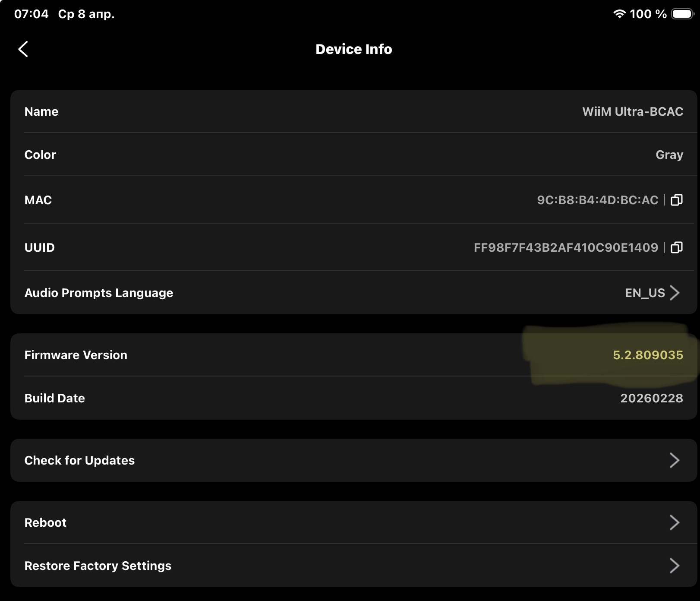The width and height of the screenshot is (700, 601).
Task: Tap the Reboot option
Action: [x=46, y=522]
